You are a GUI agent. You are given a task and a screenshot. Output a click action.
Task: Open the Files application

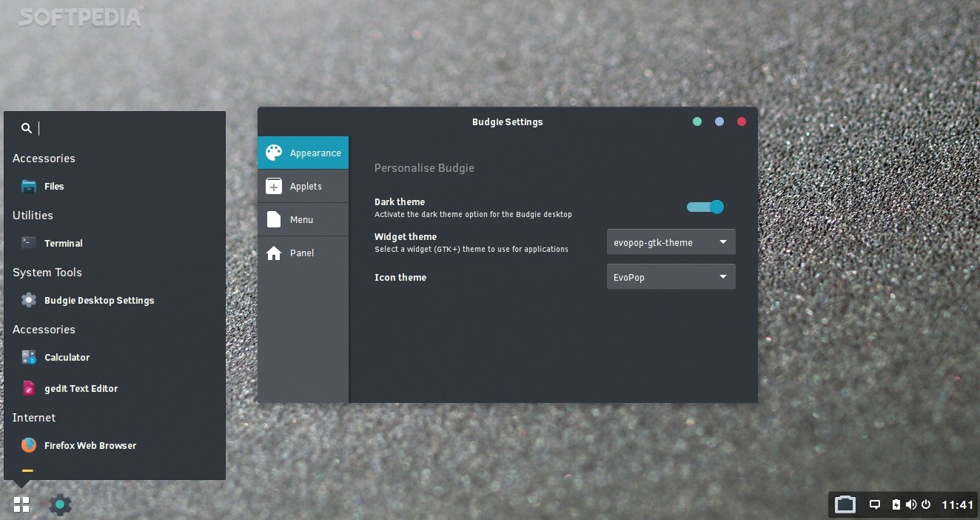pos(53,186)
